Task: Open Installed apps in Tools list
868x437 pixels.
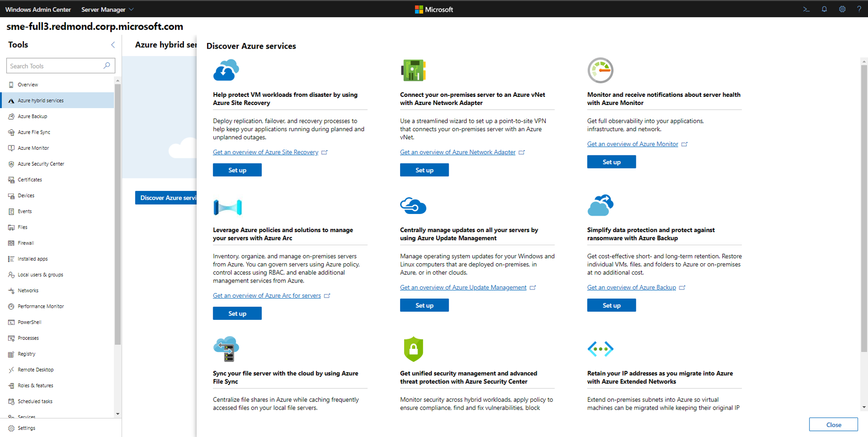Action: click(x=57, y=259)
